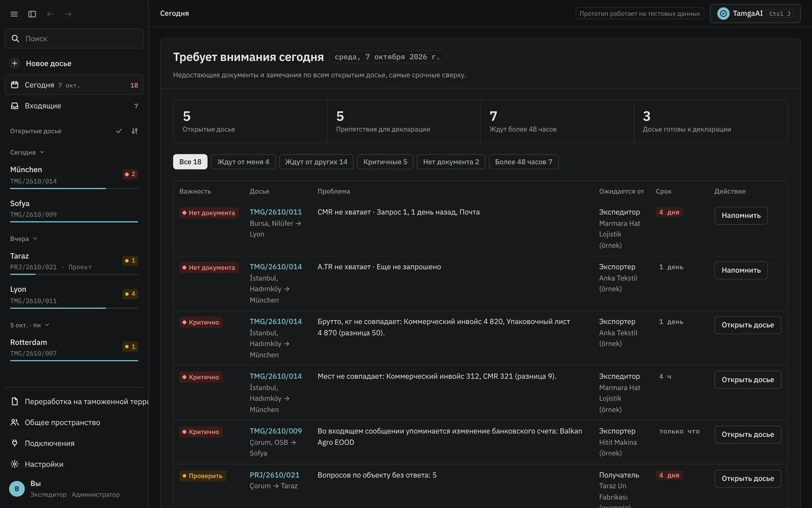Click the inbox icon beside Входящие
Image resolution: width=812 pixels, height=508 pixels.
pos(15,106)
